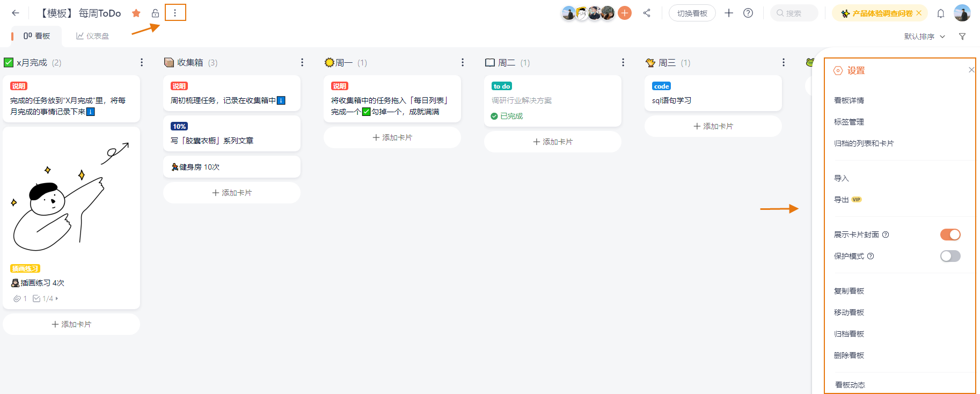Disable the 展示卡片封面 toggle
The width and height of the screenshot is (980, 394).
point(950,235)
